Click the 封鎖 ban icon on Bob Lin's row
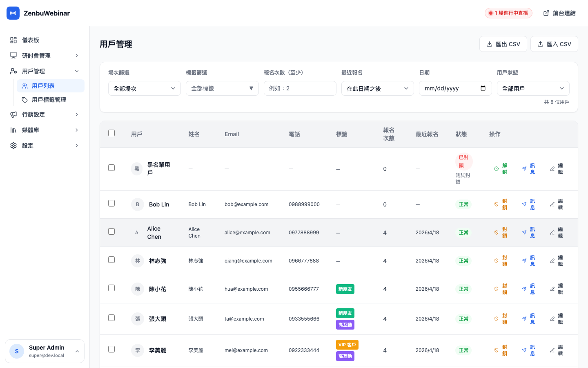 (497, 204)
